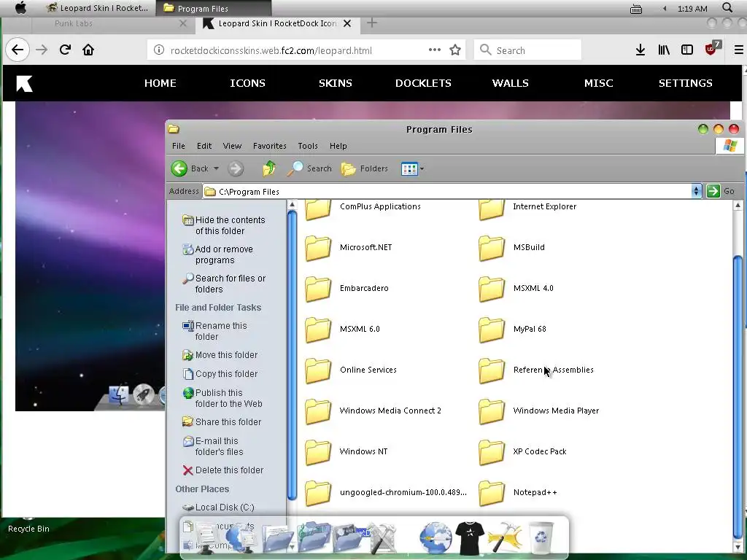
Task: Open DOCKLETS in site navigation
Action: coord(423,83)
